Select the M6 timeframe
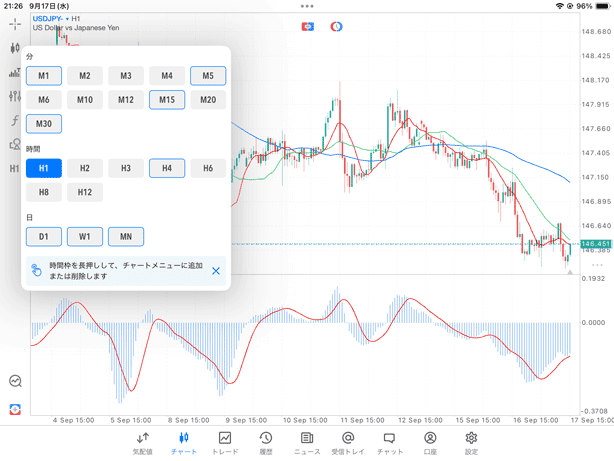Viewport: 614px width, 461px height. (44, 100)
